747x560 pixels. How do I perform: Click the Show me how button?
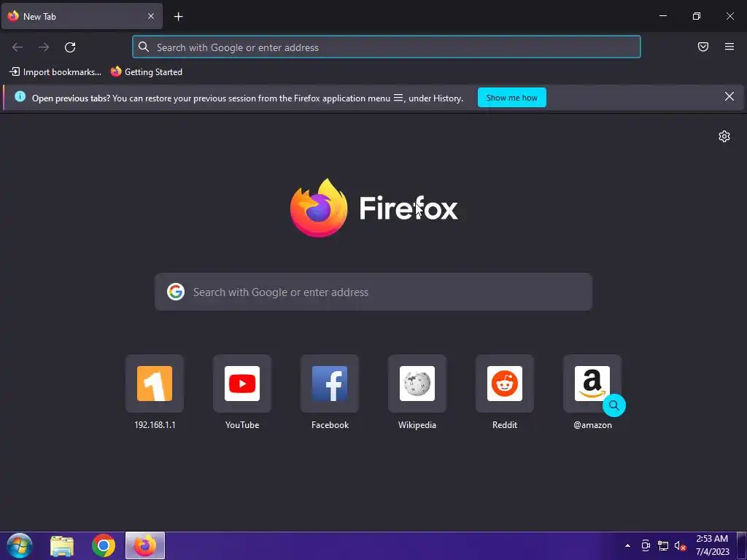[511, 98]
